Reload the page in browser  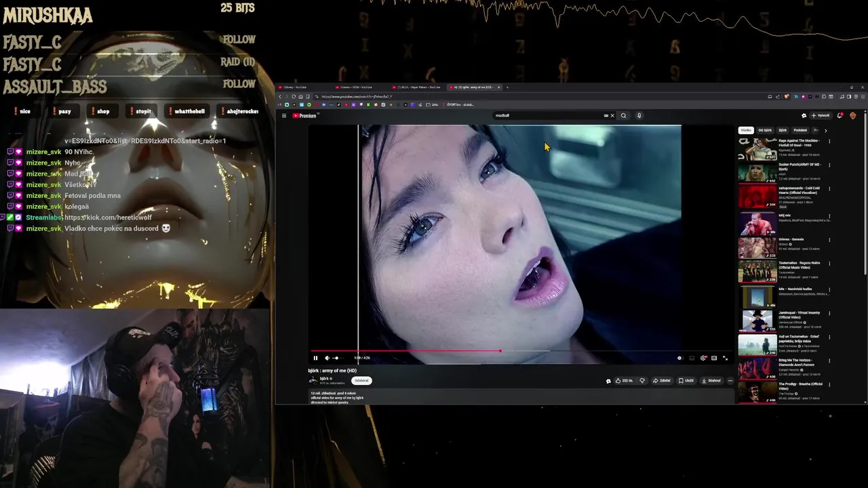coord(294,96)
